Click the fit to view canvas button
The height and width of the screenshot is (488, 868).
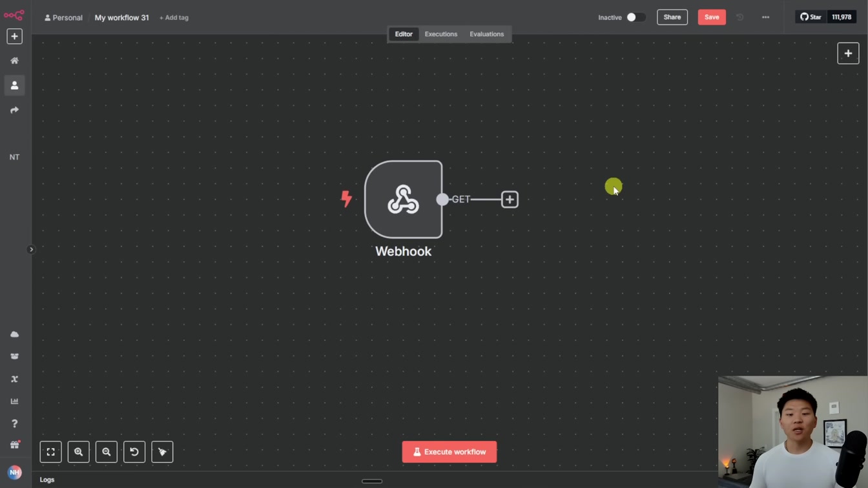(50, 452)
